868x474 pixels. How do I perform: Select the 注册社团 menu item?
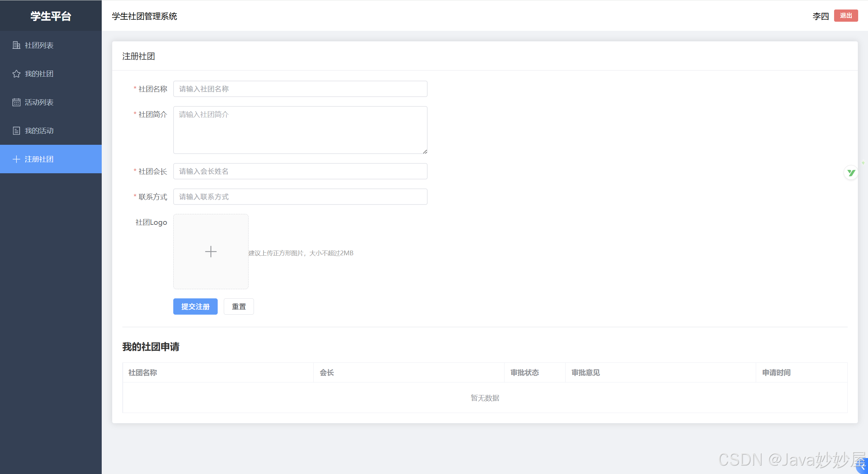pyautogui.click(x=51, y=159)
